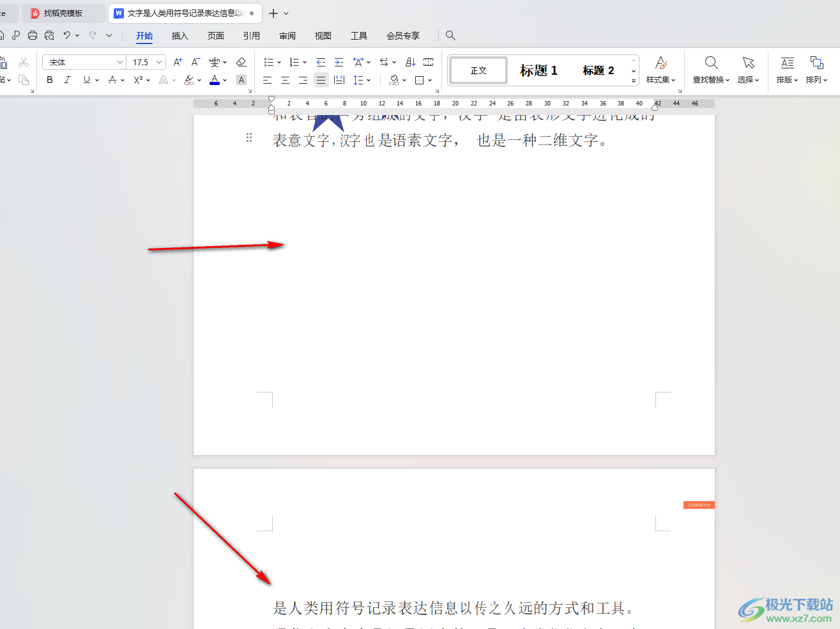Click the Print icon in quick access toolbar

tap(33, 35)
